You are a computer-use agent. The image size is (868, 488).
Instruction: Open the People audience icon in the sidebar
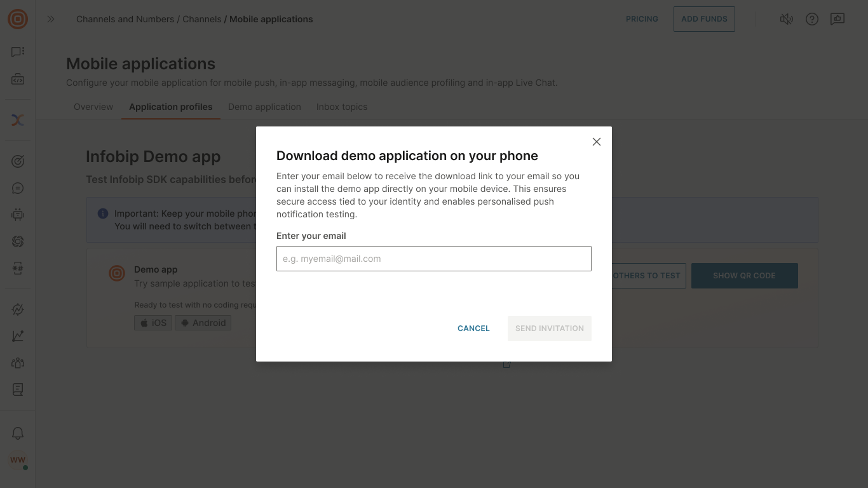pyautogui.click(x=17, y=362)
